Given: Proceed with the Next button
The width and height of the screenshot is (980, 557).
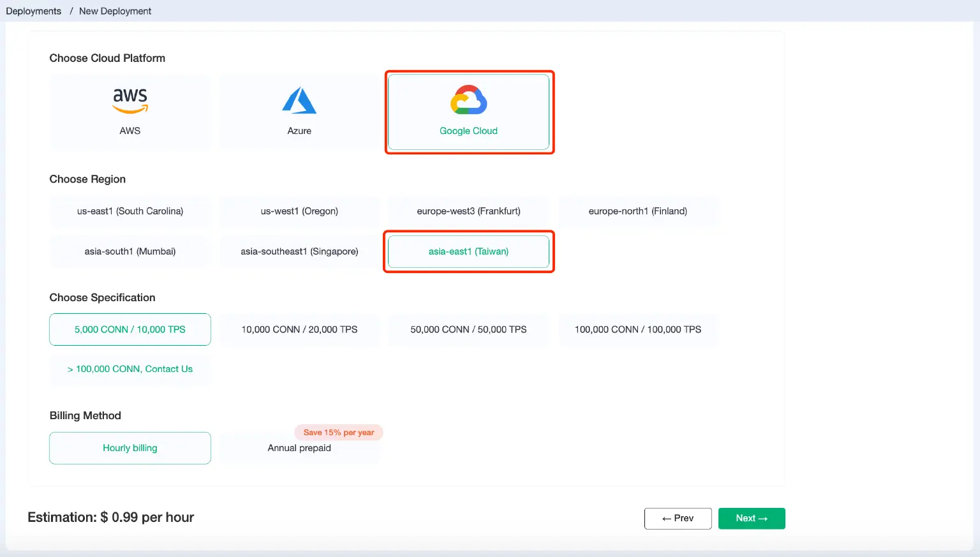Looking at the screenshot, I should coord(752,518).
